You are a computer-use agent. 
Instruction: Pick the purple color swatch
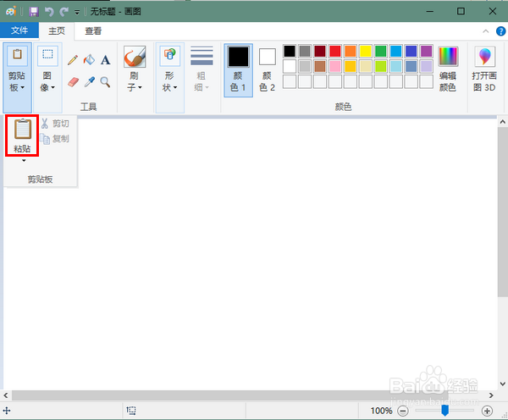tap(427, 51)
